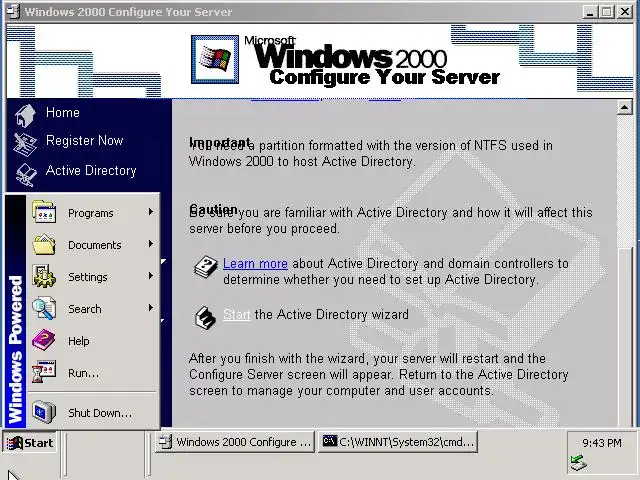The image size is (640, 480).
Task: Open Register Now page
Action: pyautogui.click(x=84, y=140)
